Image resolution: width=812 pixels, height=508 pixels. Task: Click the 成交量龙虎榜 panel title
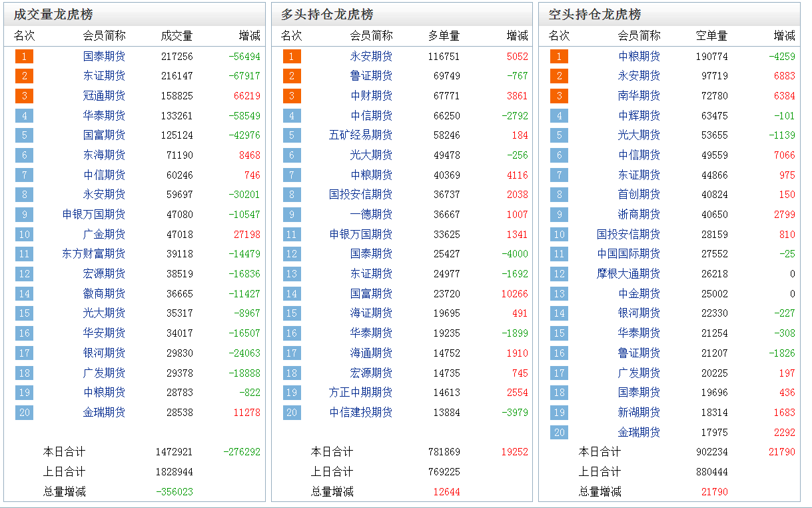tap(53, 15)
